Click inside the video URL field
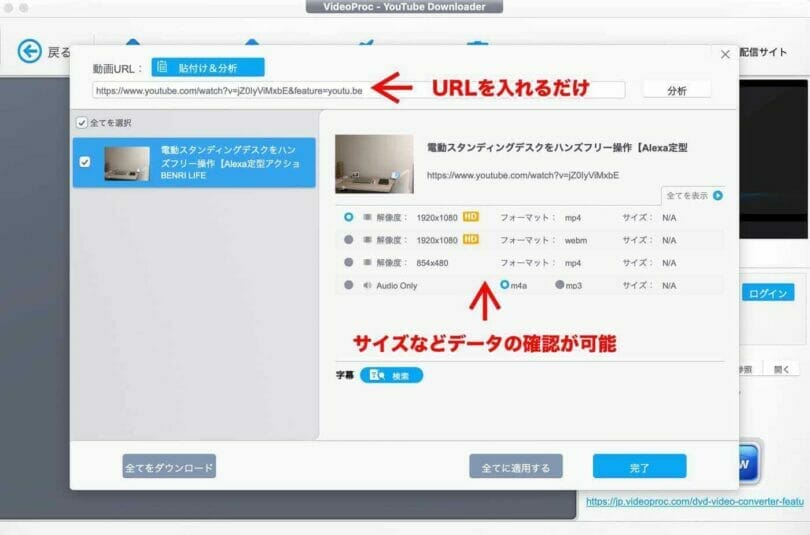 coord(359,90)
